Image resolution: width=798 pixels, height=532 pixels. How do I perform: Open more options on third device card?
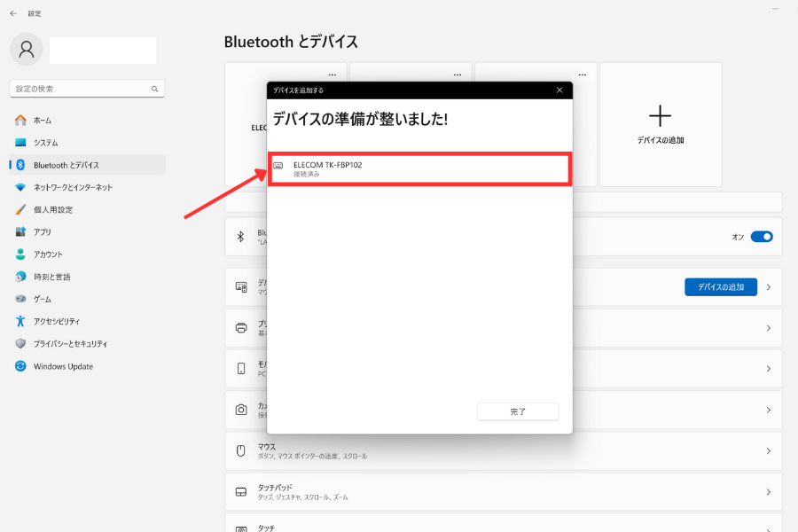(x=583, y=74)
